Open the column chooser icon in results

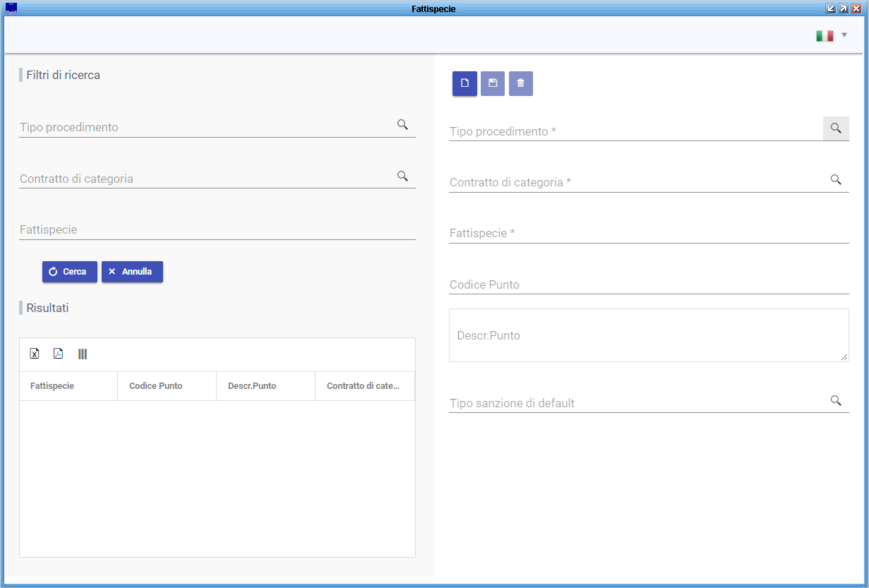pos(83,354)
